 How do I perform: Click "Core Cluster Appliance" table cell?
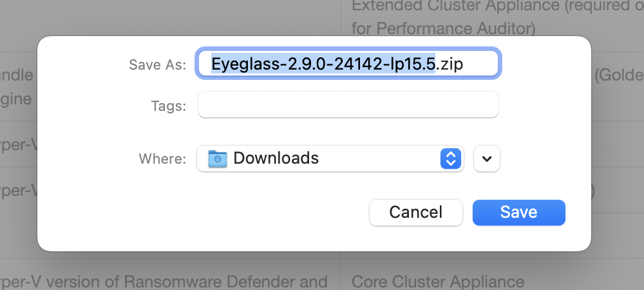click(438, 282)
